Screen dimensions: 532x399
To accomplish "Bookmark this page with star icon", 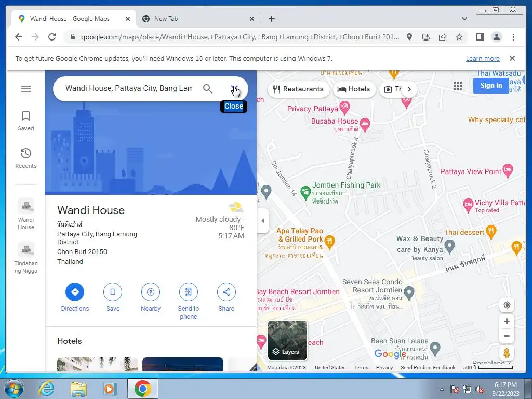I will pos(459,37).
